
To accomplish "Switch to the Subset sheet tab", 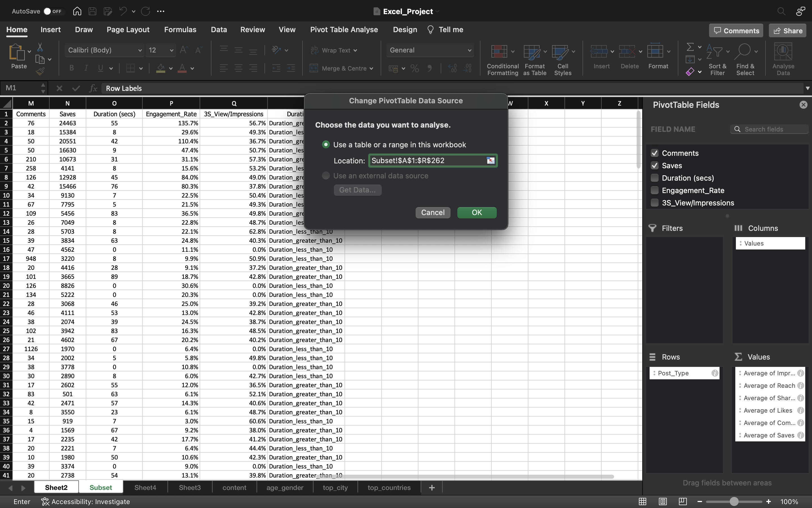I will pos(101,487).
